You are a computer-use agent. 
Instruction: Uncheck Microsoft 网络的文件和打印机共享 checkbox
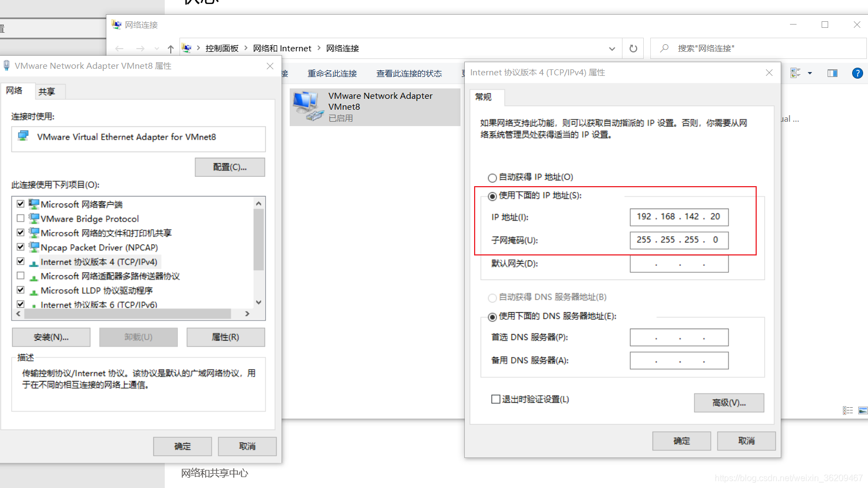tap(21, 233)
